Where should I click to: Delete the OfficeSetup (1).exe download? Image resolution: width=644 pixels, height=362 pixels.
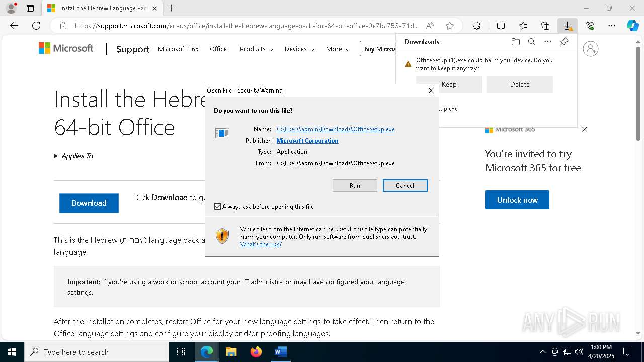[x=520, y=84]
